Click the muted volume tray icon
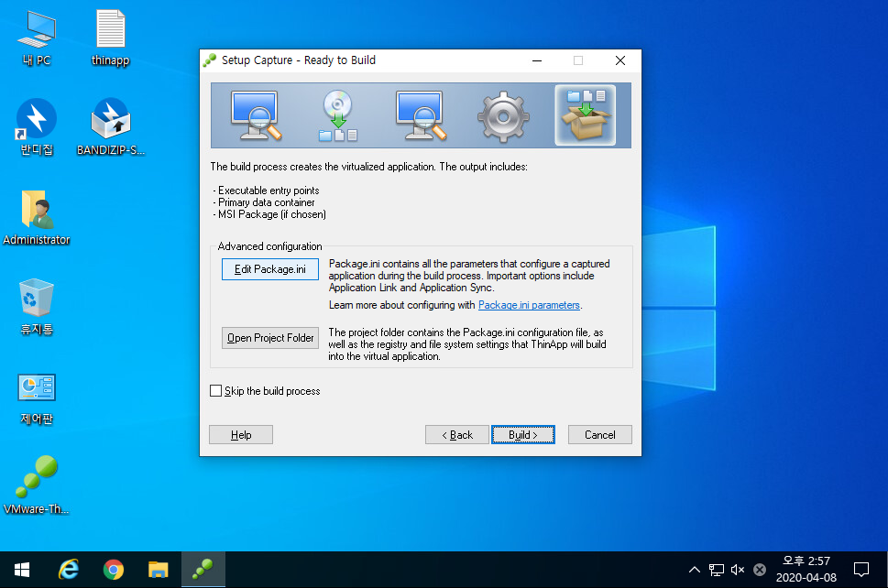The height and width of the screenshot is (588, 888). (x=738, y=570)
